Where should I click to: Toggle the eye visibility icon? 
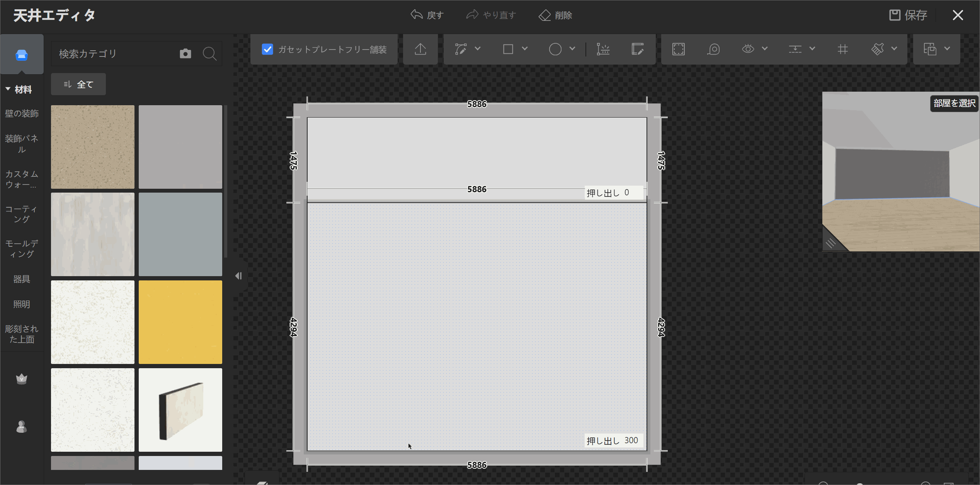click(748, 49)
